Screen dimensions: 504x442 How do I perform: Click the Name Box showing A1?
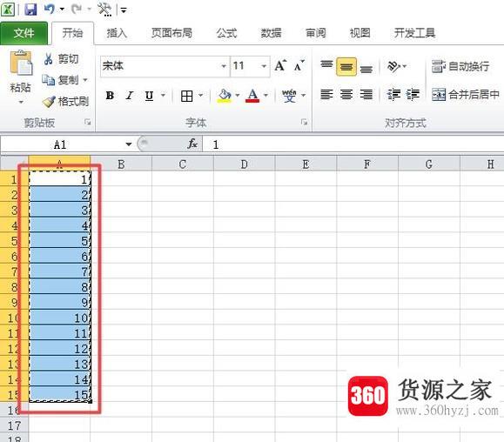pos(60,144)
